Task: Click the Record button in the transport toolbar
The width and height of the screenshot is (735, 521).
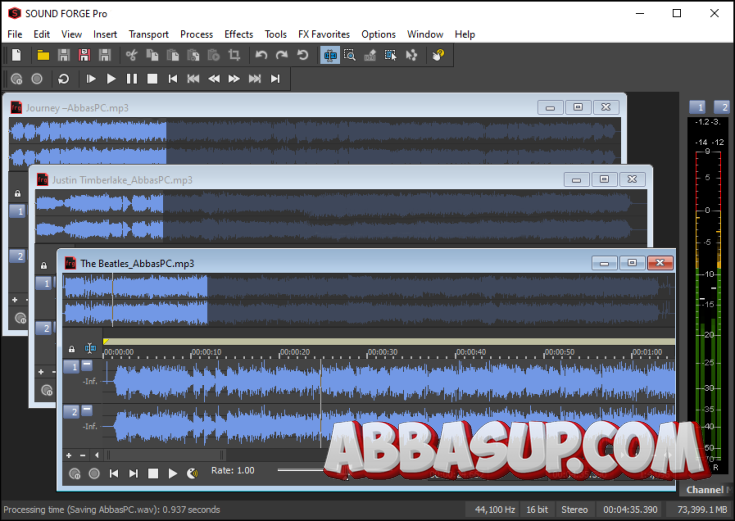Action: point(37,79)
